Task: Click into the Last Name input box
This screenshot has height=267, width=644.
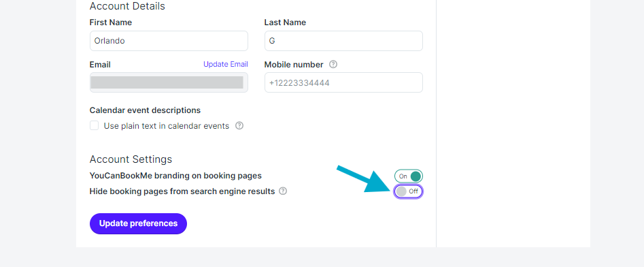Action: 344,41
